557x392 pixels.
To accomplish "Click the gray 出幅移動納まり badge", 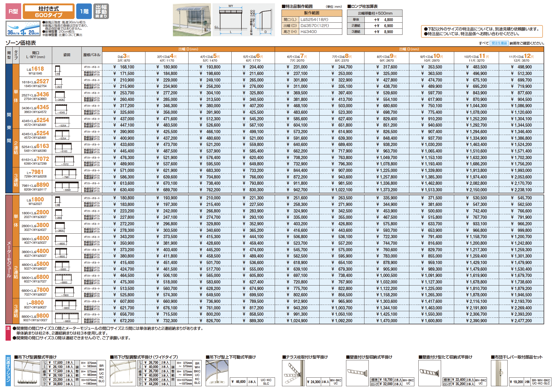I will point(101,11).
